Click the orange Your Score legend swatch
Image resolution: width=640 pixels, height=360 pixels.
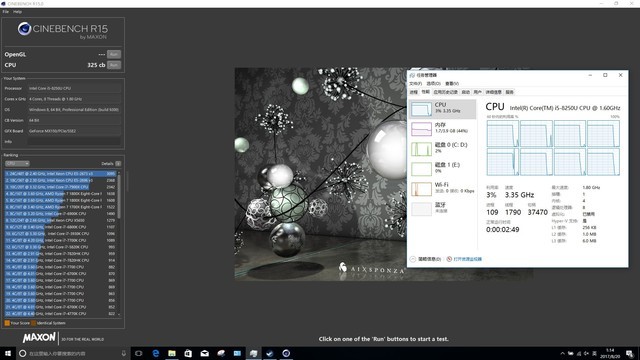pyautogui.click(x=7, y=323)
